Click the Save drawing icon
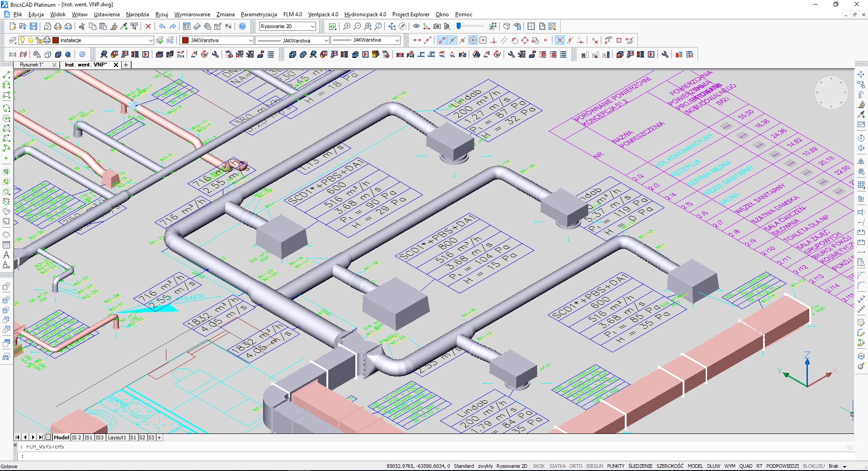 click(33, 26)
